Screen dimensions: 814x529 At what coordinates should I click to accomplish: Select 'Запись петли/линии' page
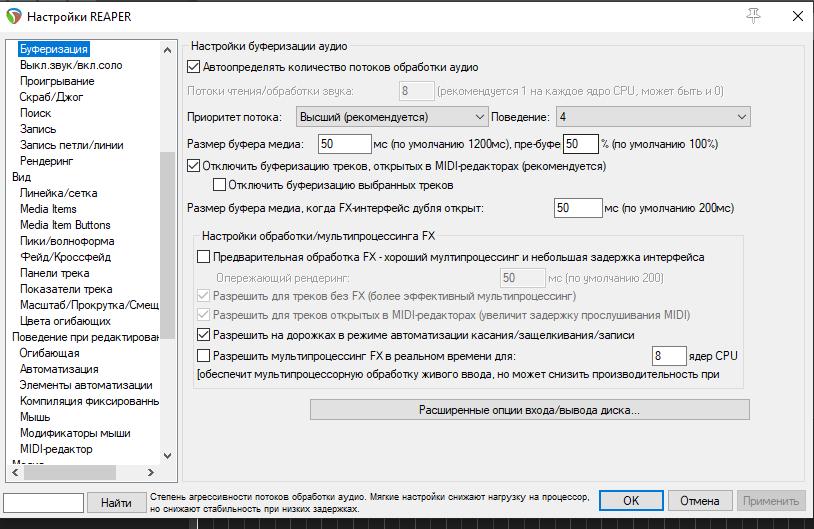point(72,145)
